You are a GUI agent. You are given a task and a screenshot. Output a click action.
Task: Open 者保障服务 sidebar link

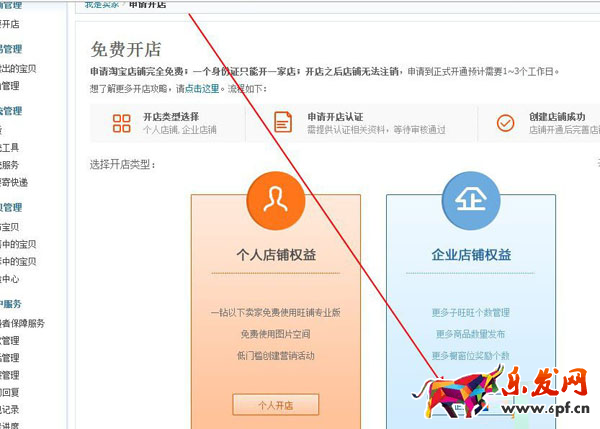[22, 323]
